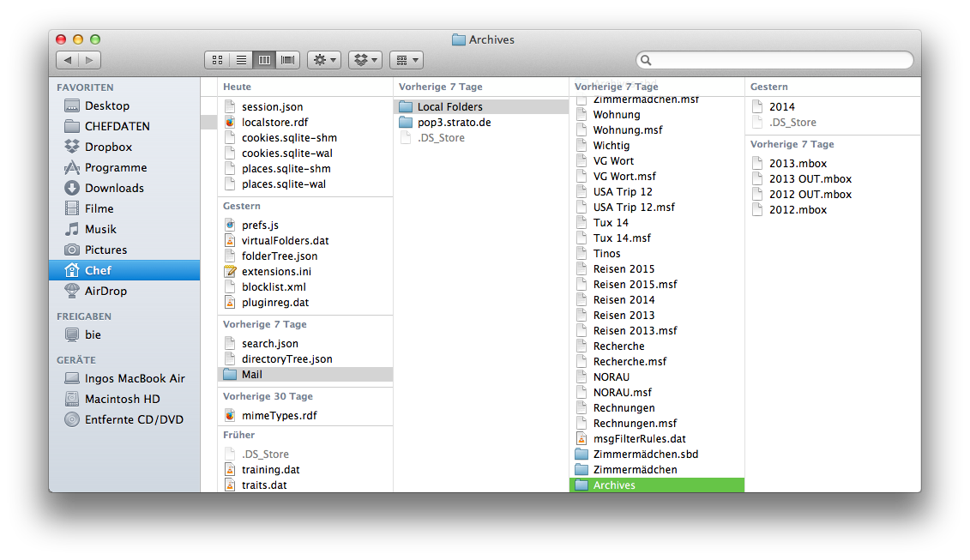Select the Local Folders folder
Viewport: 970px width, 560px height.
(x=449, y=107)
